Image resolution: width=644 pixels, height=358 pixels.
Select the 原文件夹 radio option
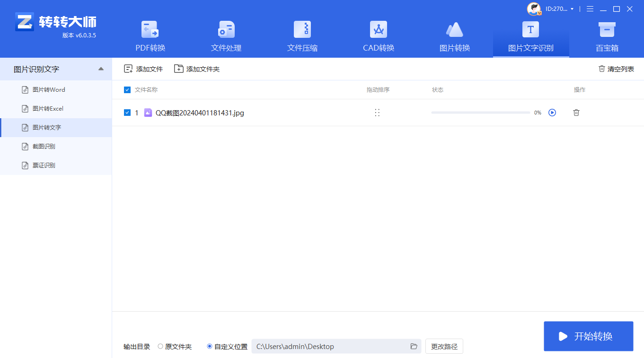pos(160,347)
